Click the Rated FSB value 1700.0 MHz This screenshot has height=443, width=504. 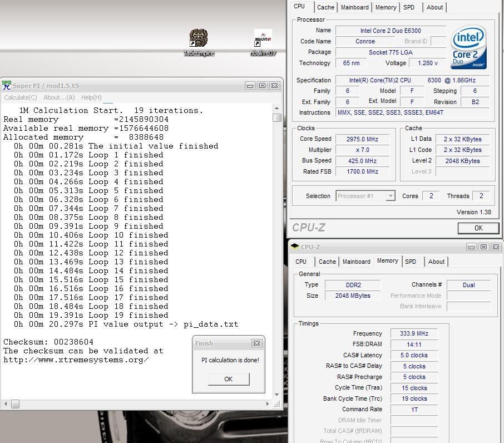[x=362, y=171]
